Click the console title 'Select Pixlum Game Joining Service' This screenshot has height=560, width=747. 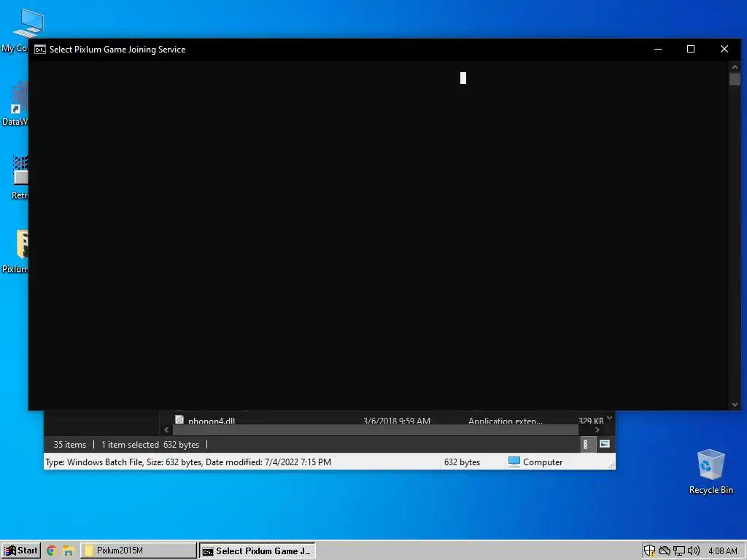[x=117, y=50]
